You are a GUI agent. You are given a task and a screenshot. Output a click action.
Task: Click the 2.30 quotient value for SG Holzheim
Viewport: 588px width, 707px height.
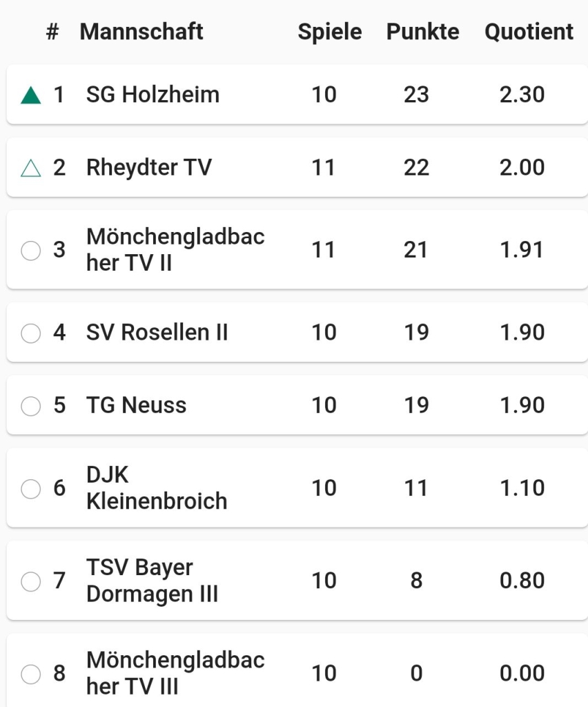pyautogui.click(x=522, y=95)
